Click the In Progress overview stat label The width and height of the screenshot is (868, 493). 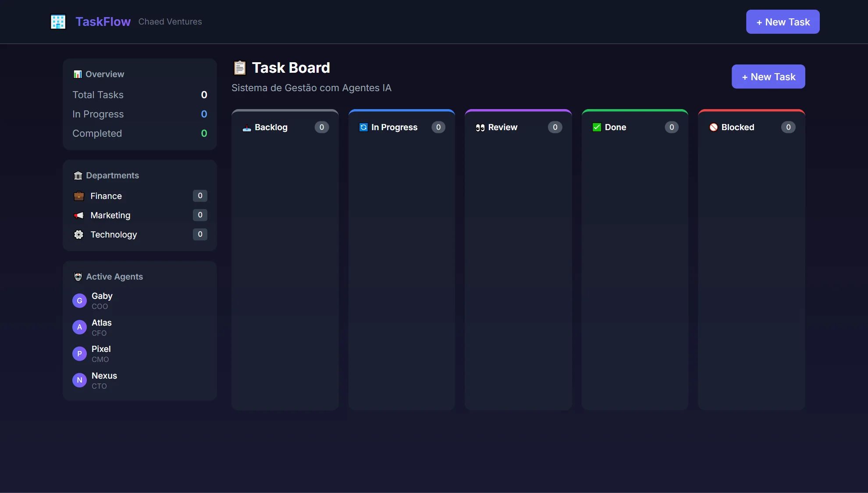[98, 114]
